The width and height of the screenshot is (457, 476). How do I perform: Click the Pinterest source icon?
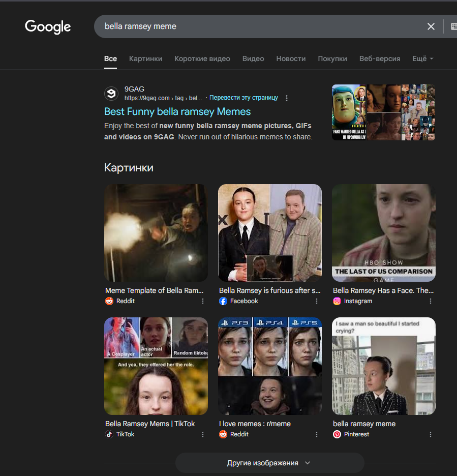[x=337, y=434]
